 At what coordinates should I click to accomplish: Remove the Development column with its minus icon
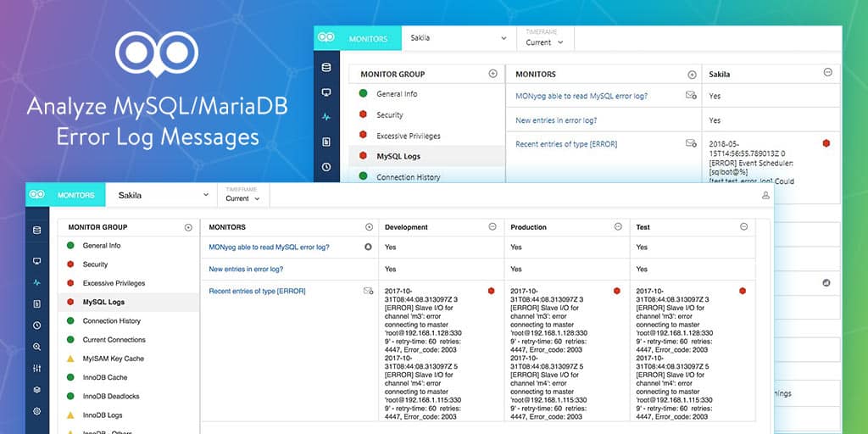492,226
